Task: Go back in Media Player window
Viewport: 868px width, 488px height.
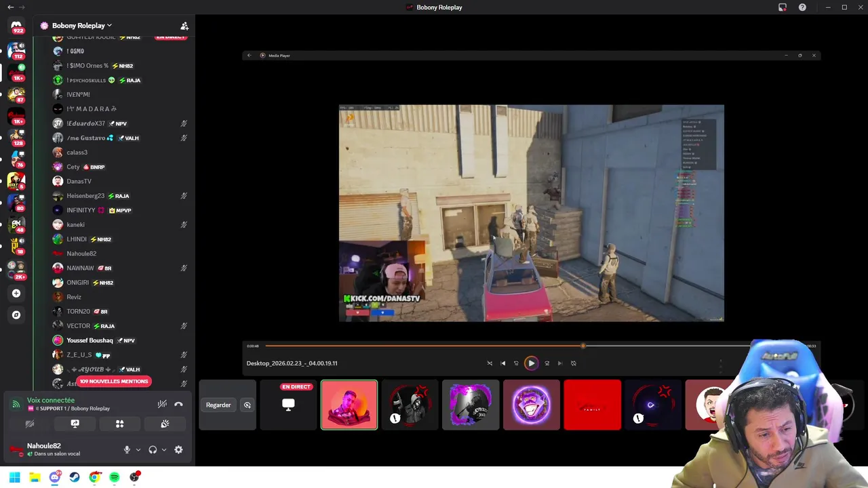Action: [249, 56]
